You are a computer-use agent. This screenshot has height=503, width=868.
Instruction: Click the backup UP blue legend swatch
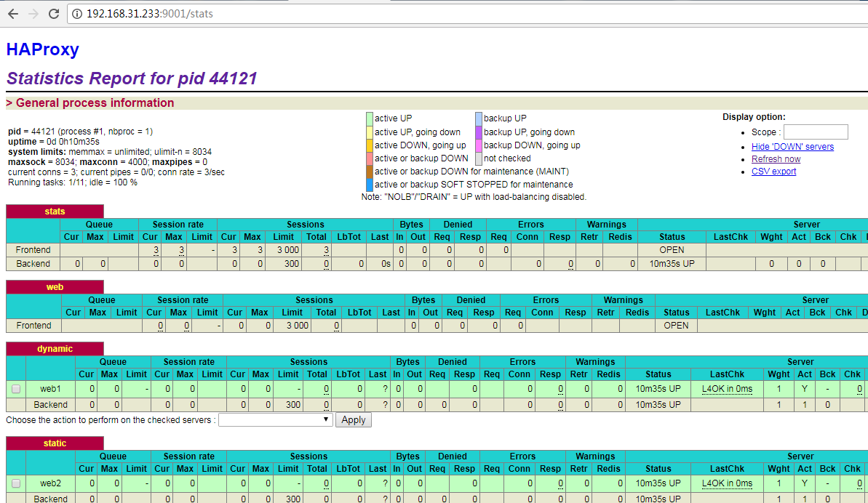pyautogui.click(x=479, y=118)
